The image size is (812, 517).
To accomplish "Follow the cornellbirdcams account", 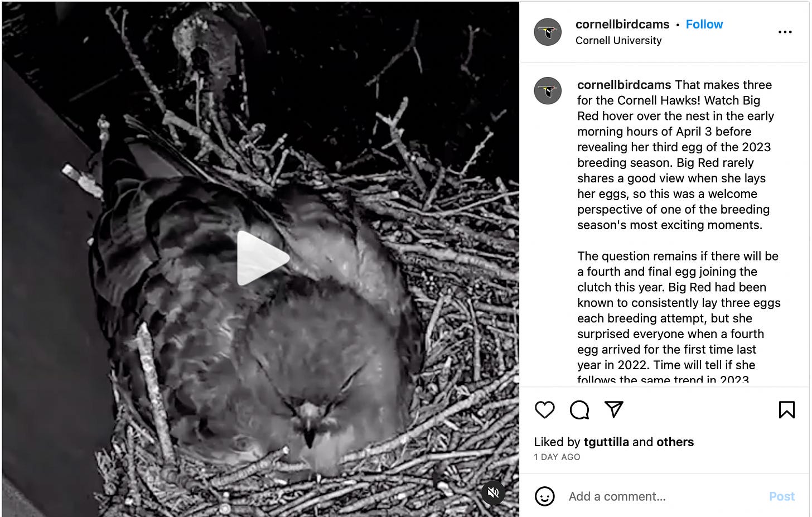I will coord(704,25).
